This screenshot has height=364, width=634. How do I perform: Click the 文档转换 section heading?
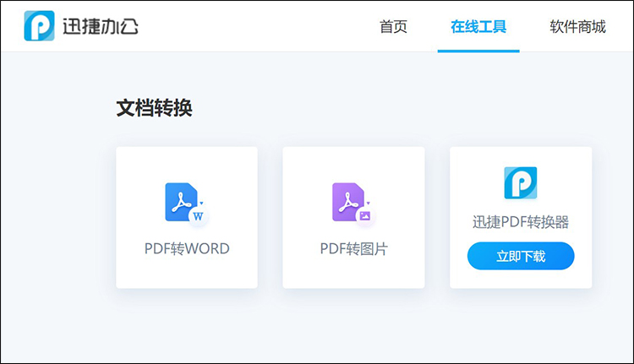(154, 108)
